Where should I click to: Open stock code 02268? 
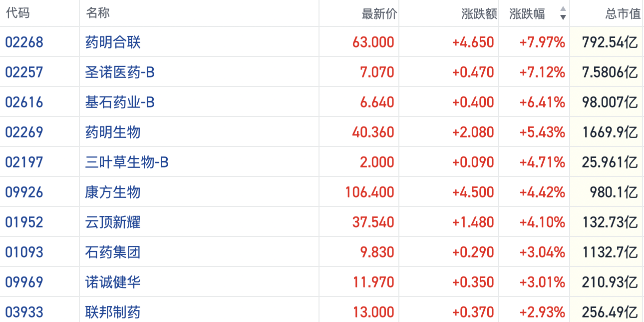[x=24, y=42]
